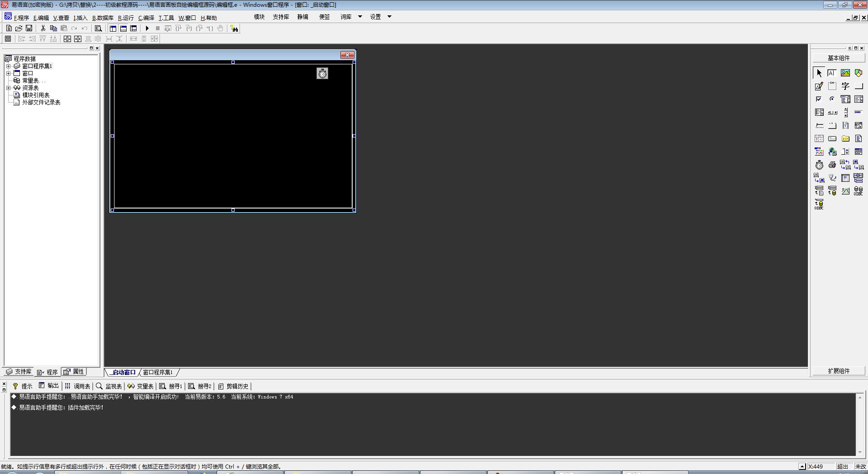This screenshot has width=868, height=474.
Task: Select the Hyperlink box globe component
Action: (x=832, y=152)
